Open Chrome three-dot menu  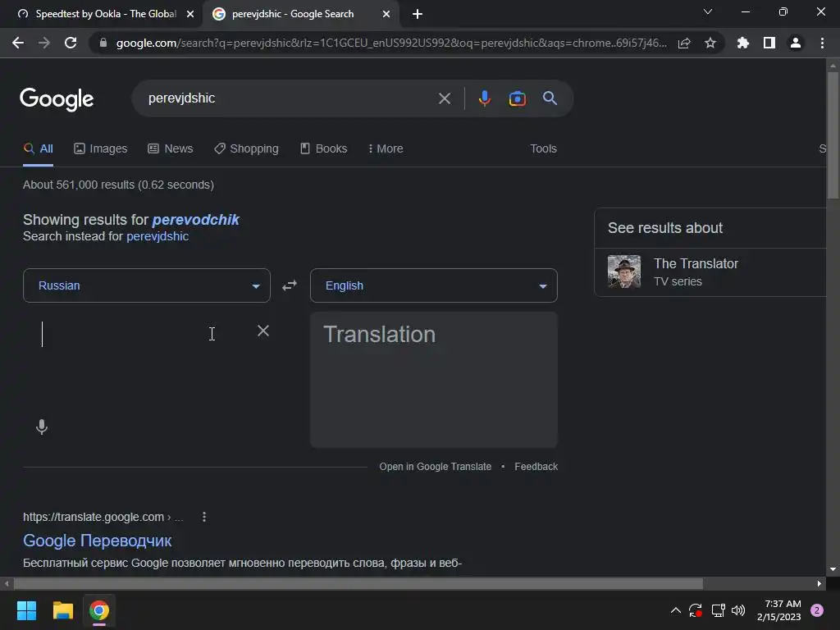(x=822, y=43)
